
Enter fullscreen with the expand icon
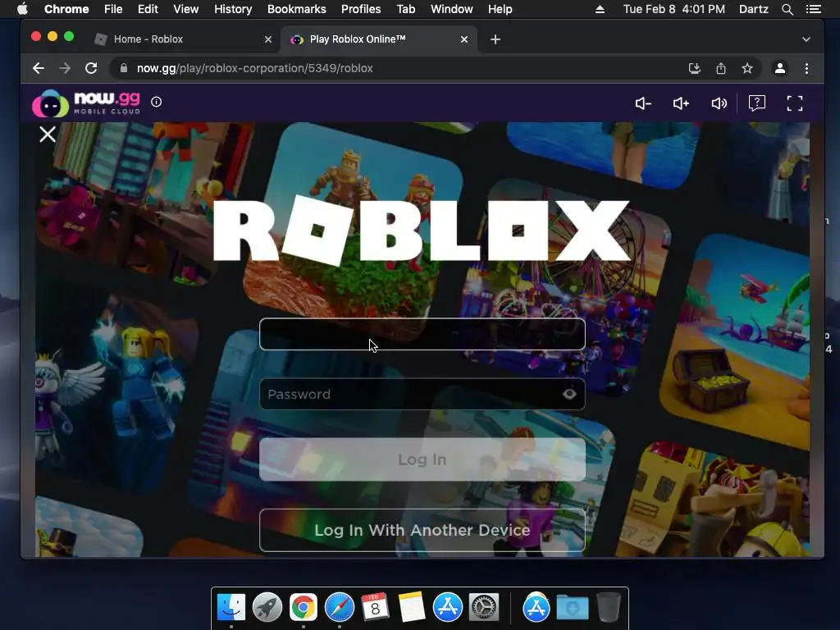coord(795,103)
